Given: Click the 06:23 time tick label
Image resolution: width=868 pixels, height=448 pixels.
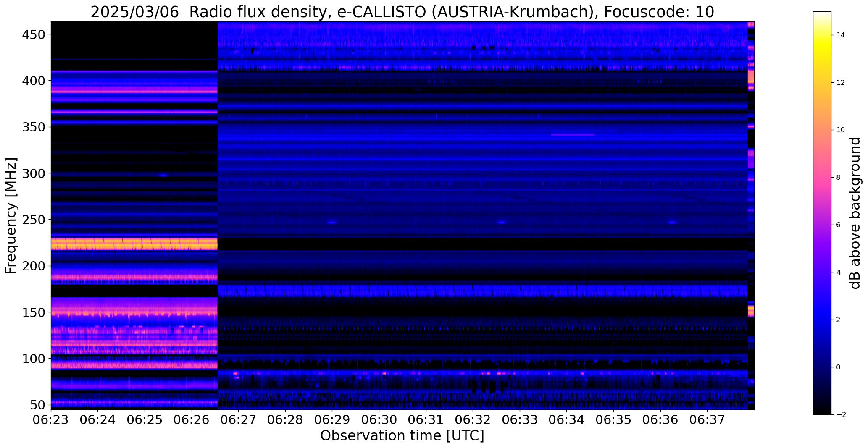Looking at the screenshot, I should [51, 420].
